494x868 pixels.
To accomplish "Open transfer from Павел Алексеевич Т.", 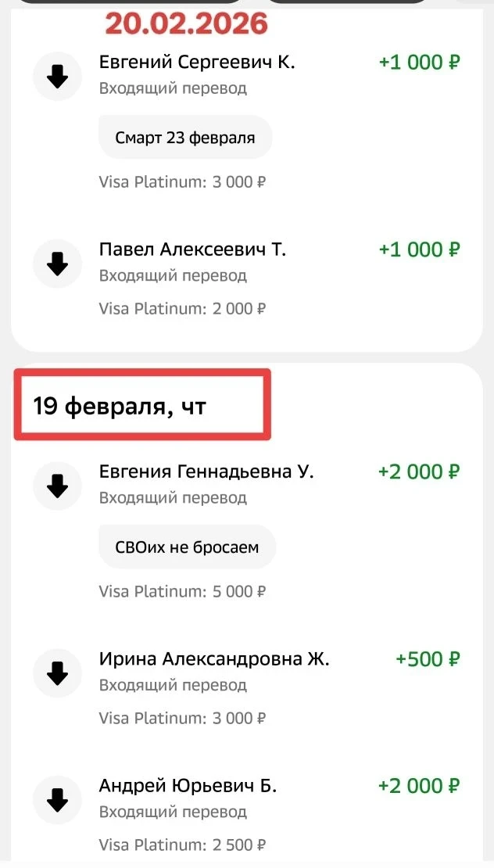I will [192, 250].
